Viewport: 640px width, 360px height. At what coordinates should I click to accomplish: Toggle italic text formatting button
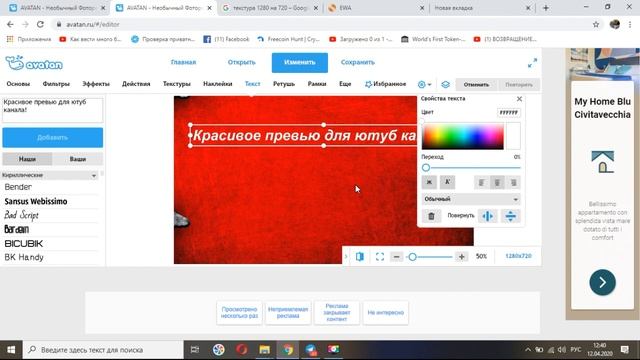pos(447,182)
